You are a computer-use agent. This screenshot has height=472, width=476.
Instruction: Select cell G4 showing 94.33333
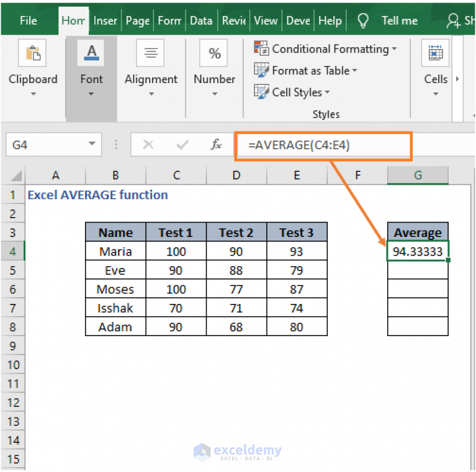[418, 251]
